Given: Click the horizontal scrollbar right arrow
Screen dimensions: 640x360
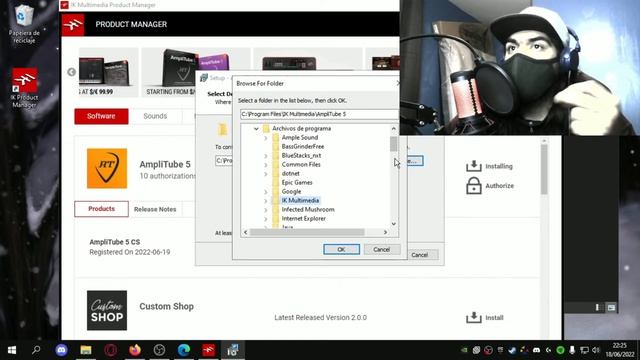Looking at the screenshot, I should pyautogui.click(x=385, y=232).
